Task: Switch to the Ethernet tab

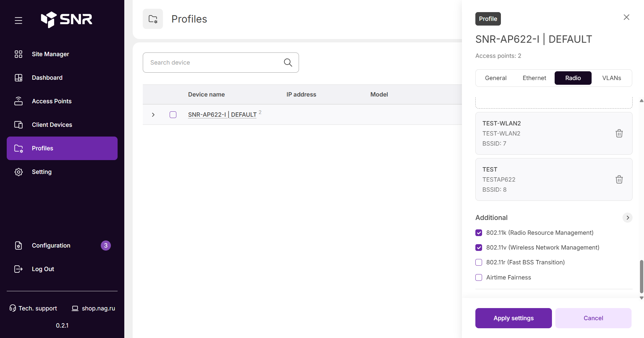Action: (x=534, y=78)
